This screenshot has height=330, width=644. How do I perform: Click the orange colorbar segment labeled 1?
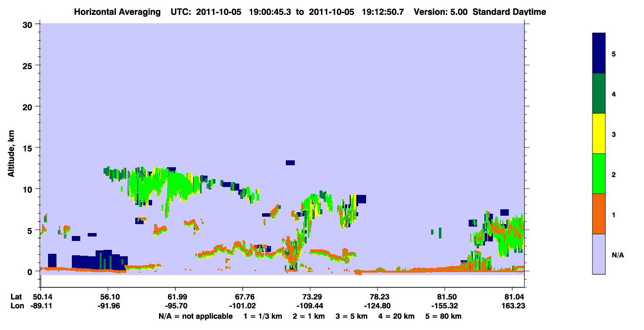pyautogui.click(x=599, y=214)
